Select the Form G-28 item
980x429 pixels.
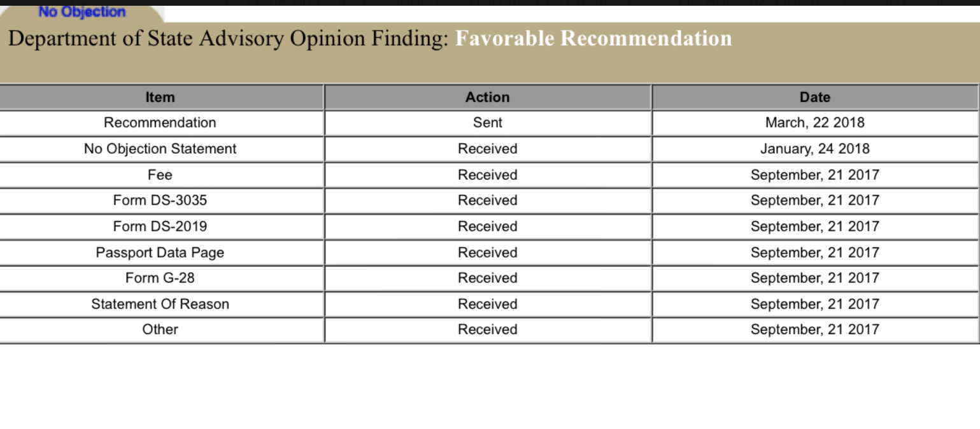coord(160,278)
